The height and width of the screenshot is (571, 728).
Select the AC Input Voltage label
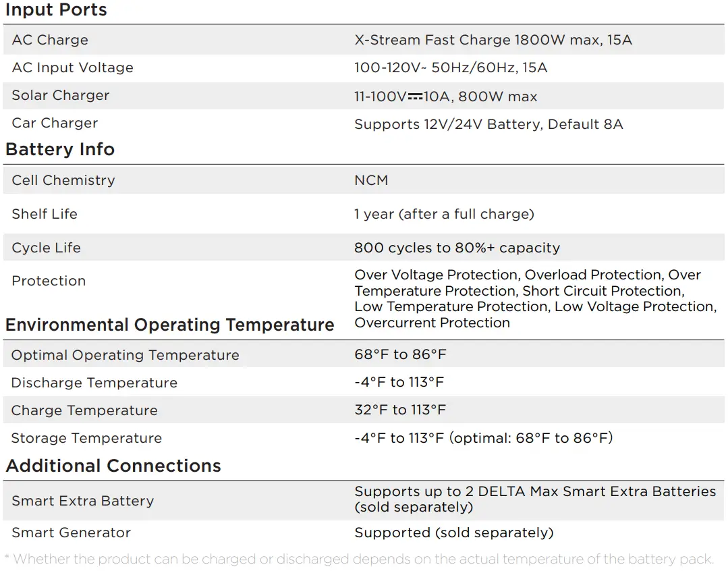coord(72,67)
